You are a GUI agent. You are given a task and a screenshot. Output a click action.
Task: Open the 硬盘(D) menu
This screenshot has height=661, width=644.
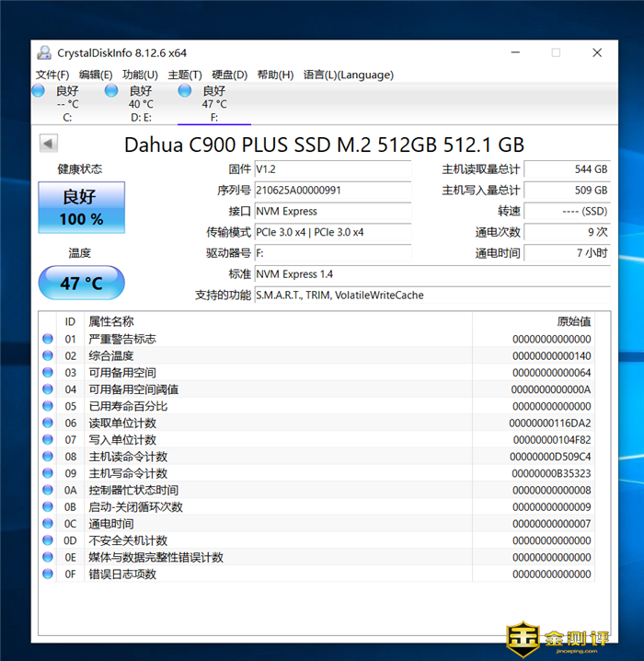[229, 75]
